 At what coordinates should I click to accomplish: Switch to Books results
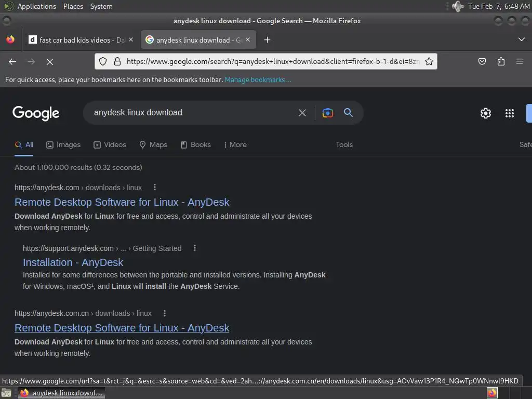[x=196, y=144]
